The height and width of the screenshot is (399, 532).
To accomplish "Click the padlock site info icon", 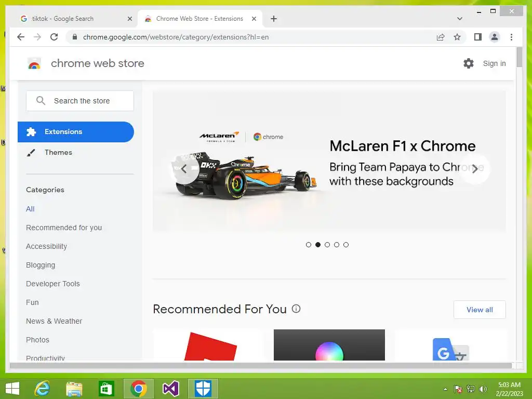I will [75, 37].
